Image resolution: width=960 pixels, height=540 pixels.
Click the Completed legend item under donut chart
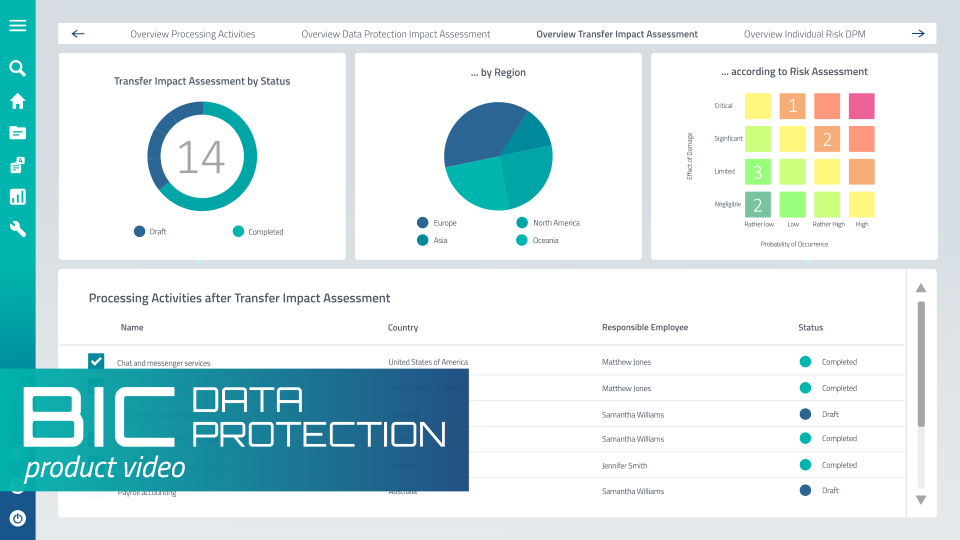(258, 232)
